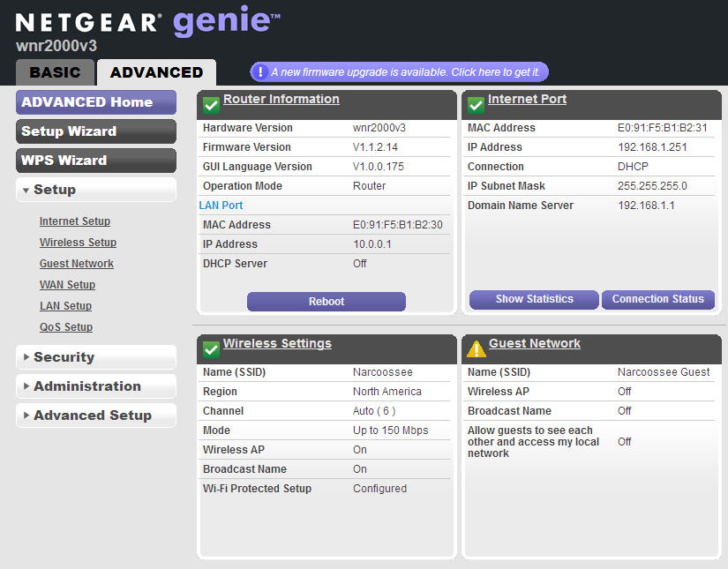Expand the Advanced Setup section

[96, 416]
